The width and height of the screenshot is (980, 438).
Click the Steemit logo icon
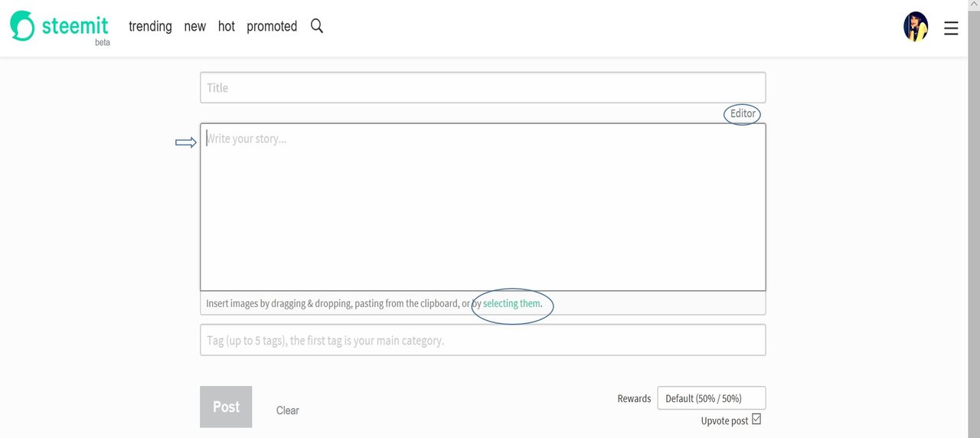point(22,26)
